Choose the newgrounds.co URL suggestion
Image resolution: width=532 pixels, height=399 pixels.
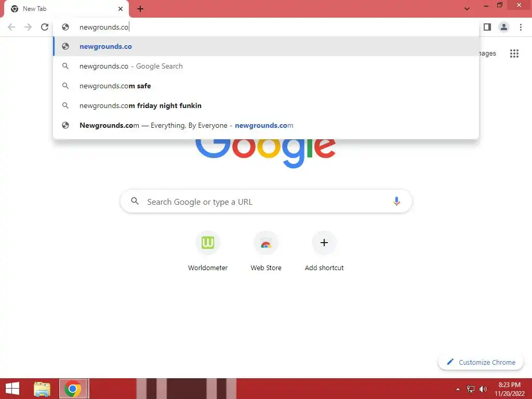266,46
